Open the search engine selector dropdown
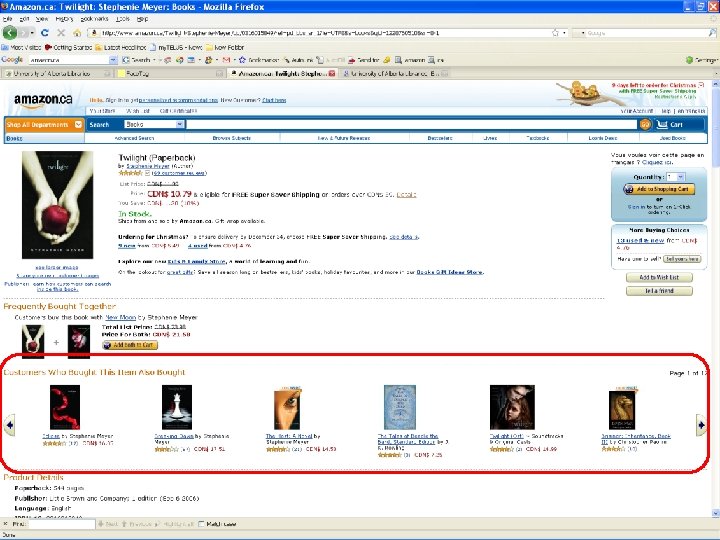This screenshot has width=720, height=540. tap(579, 33)
